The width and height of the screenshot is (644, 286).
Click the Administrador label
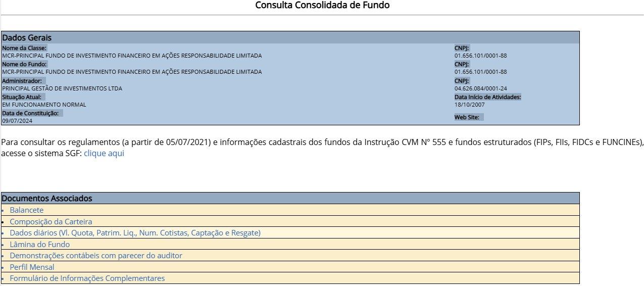[22, 81]
